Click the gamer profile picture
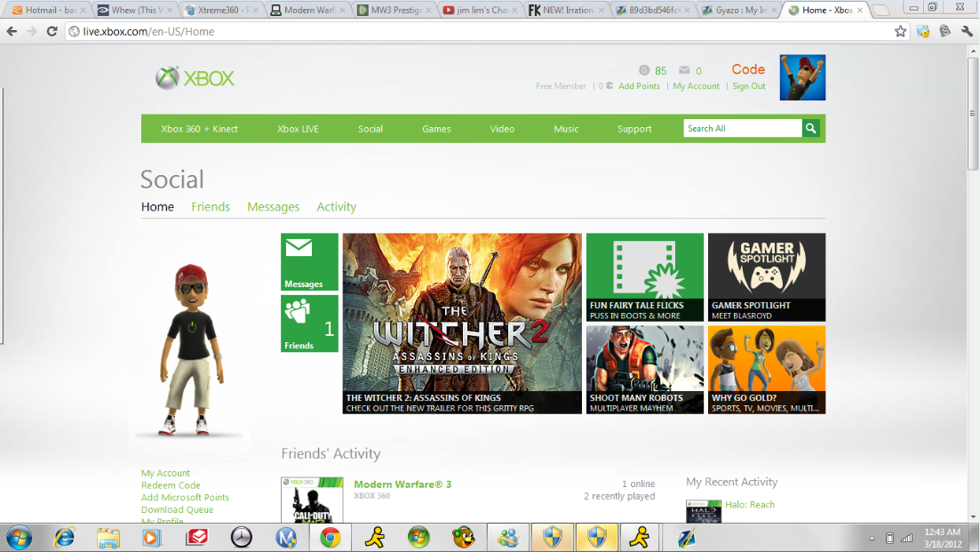 pos(802,77)
